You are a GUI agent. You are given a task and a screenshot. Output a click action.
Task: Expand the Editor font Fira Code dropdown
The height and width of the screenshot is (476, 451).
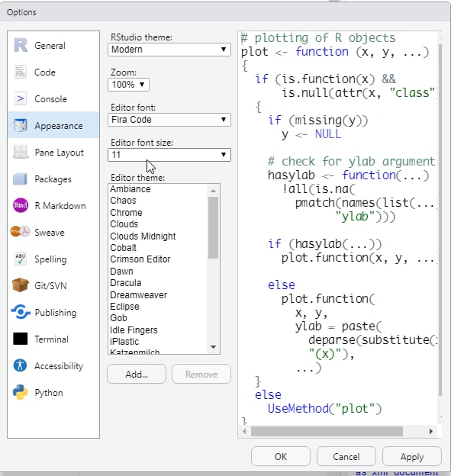tap(169, 120)
